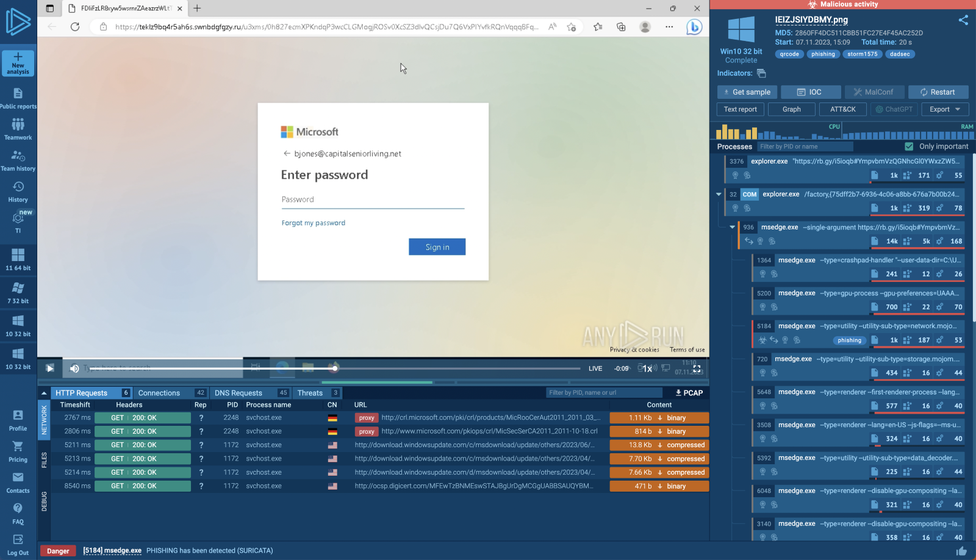Select Windows 7 32 bit environment
This screenshot has width=976, height=560.
tap(18, 293)
